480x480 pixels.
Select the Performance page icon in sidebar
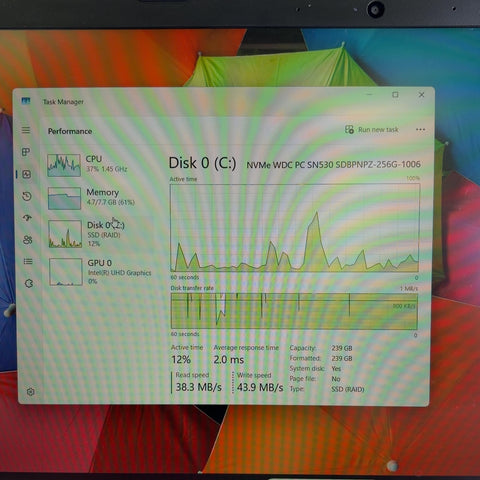tap(27, 174)
